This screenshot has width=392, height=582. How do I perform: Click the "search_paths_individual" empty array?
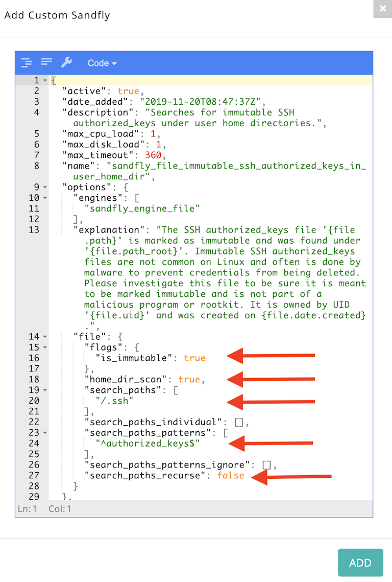(239, 423)
